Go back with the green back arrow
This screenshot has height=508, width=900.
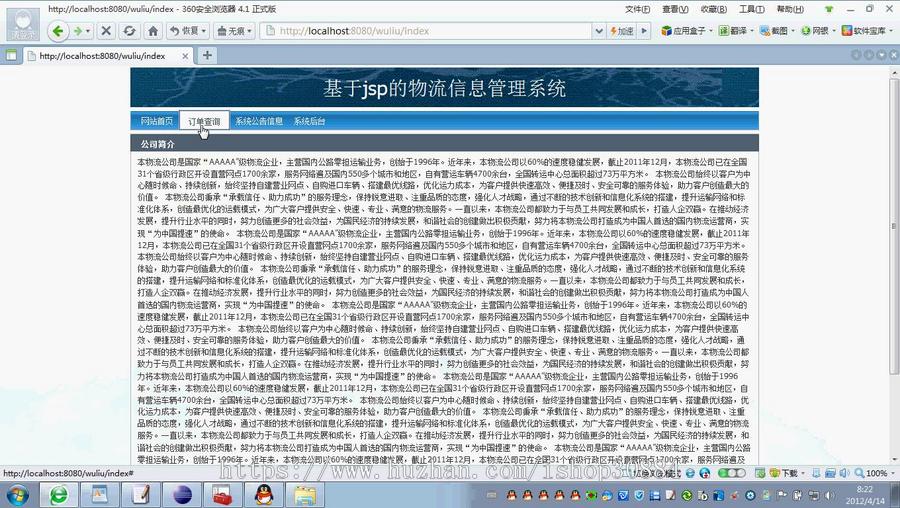pos(57,31)
